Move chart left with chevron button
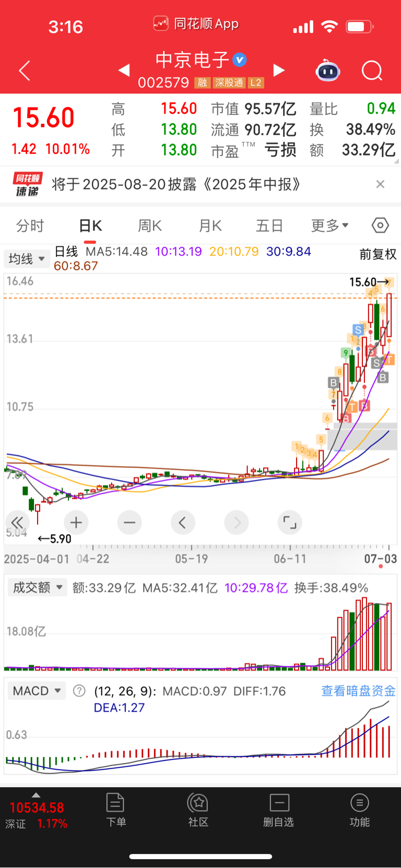 pyautogui.click(x=183, y=522)
